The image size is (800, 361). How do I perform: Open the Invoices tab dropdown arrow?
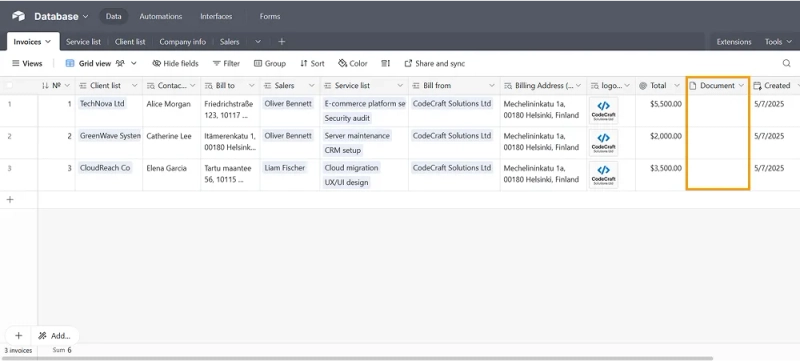48,42
